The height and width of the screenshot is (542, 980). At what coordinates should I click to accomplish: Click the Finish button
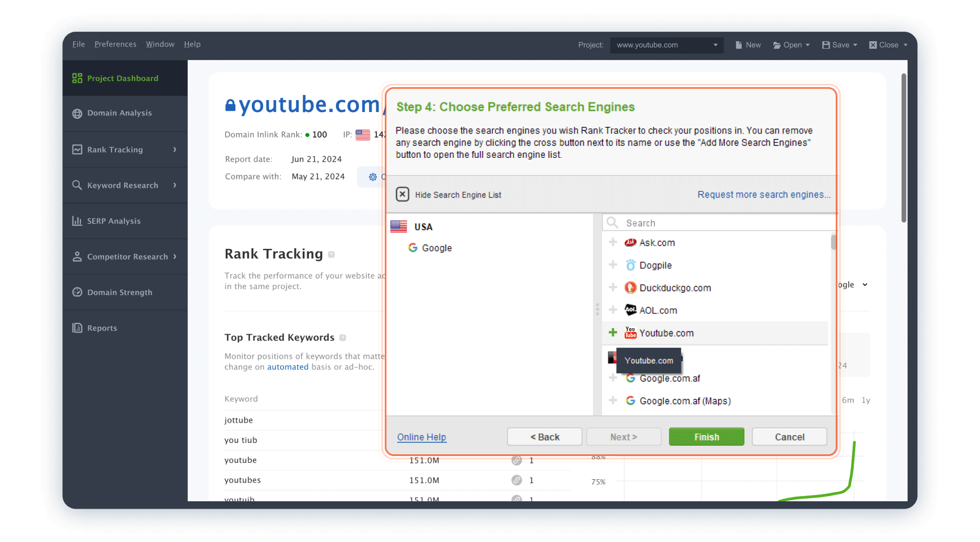(x=707, y=437)
